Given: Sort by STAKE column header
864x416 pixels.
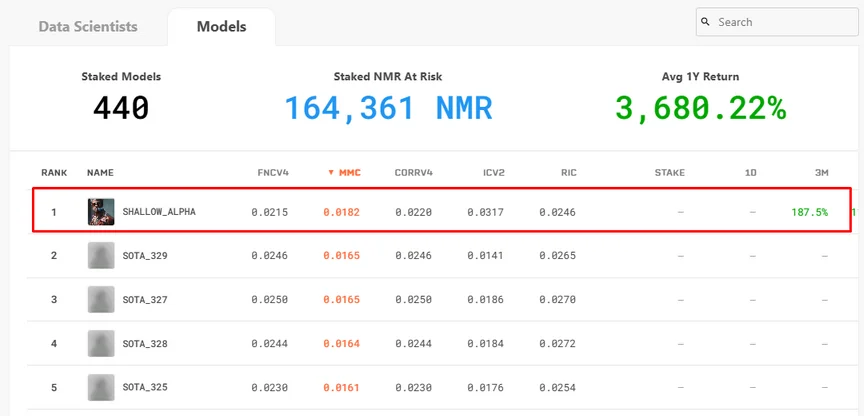Looking at the screenshot, I should point(669,172).
